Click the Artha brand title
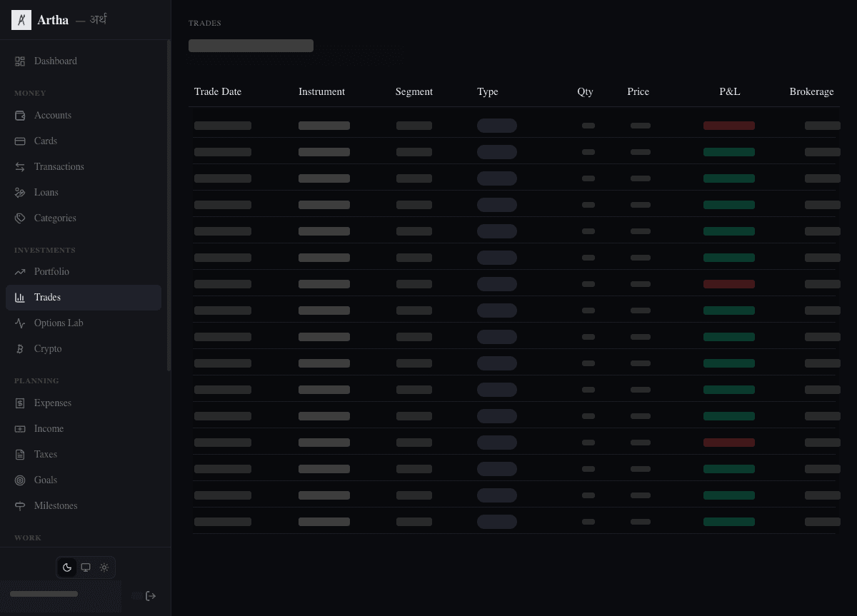857x616 pixels. pyautogui.click(x=53, y=20)
